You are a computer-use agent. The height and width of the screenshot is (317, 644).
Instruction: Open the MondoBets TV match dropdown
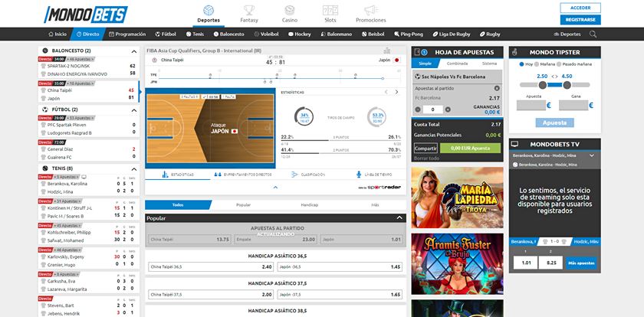click(592, 156)
